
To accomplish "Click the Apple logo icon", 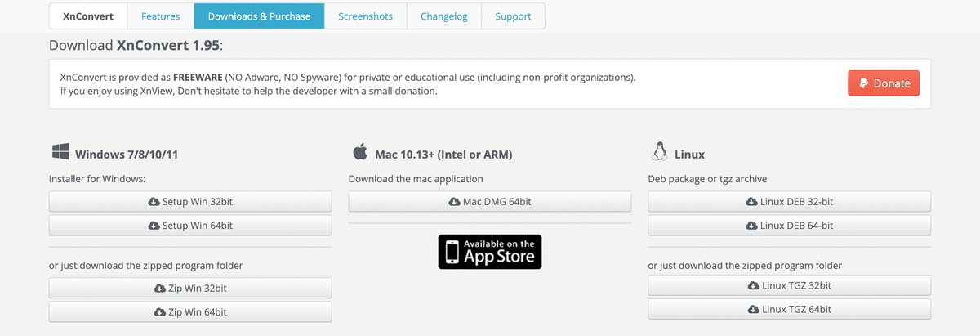I will [x=359, y=152].
